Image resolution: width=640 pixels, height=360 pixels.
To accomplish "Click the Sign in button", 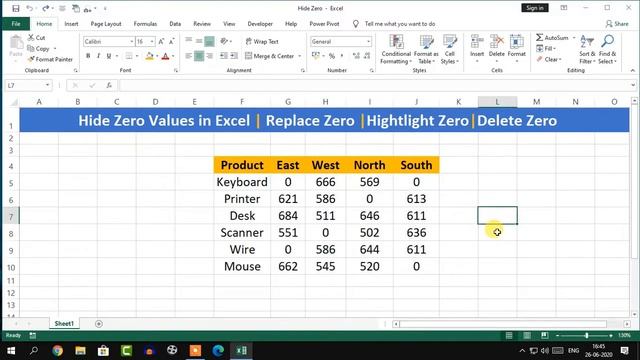I will coord(535,8).
